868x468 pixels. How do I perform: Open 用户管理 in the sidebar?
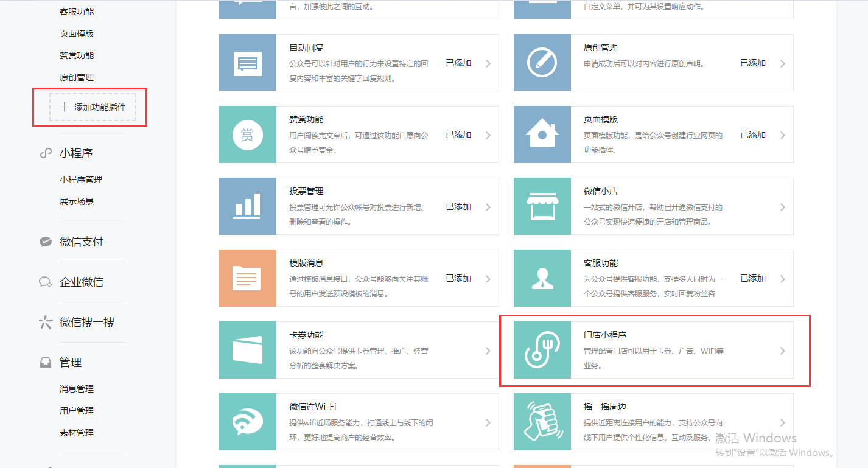tap(77, 411)
